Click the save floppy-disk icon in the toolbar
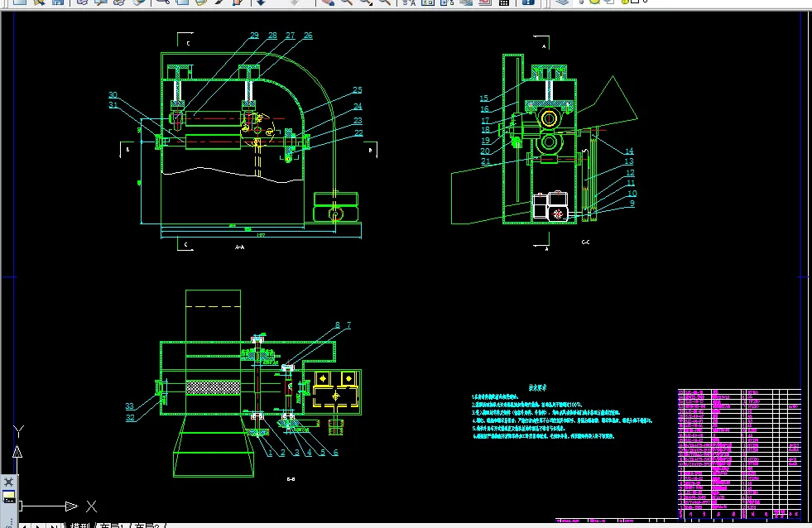Image resolution: width=812 pixels, height=528 pixels. [58, 2]
